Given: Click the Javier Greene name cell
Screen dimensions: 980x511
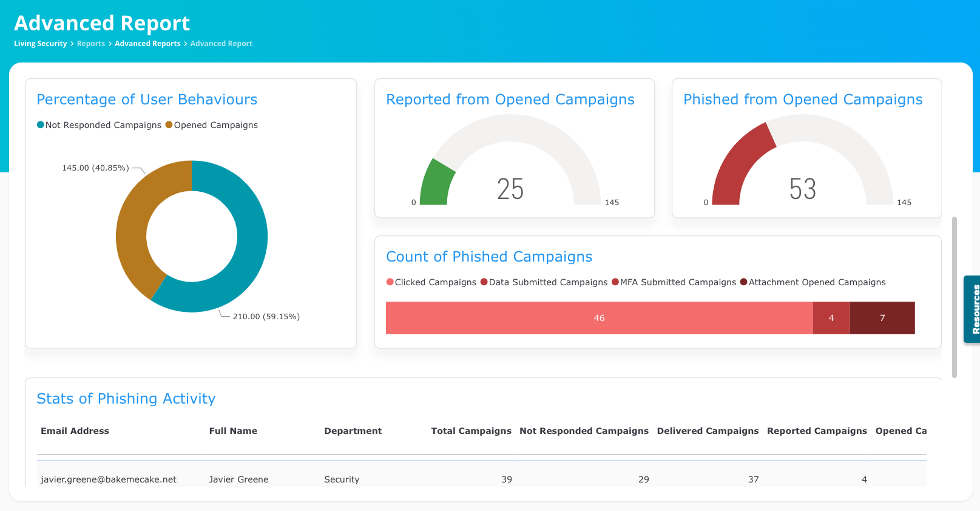Looking at the screenshot, I should 238,479.
